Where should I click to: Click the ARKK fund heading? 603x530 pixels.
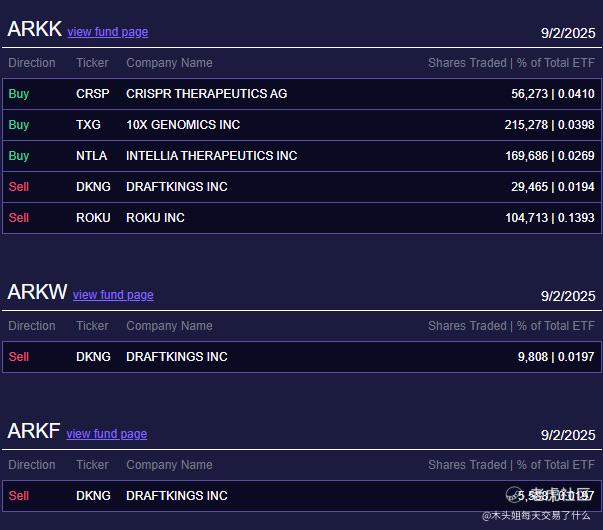[x=35, y=29]
